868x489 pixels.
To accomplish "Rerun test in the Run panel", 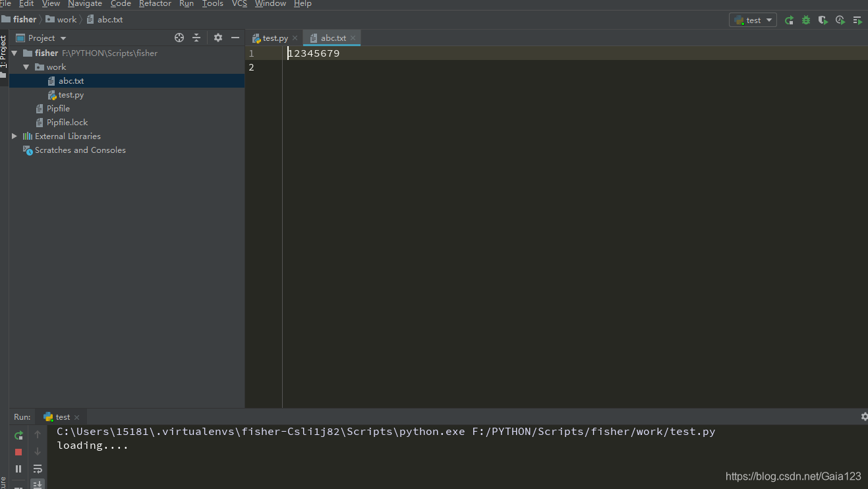I will pyautogui.click(x=18, y=435).
